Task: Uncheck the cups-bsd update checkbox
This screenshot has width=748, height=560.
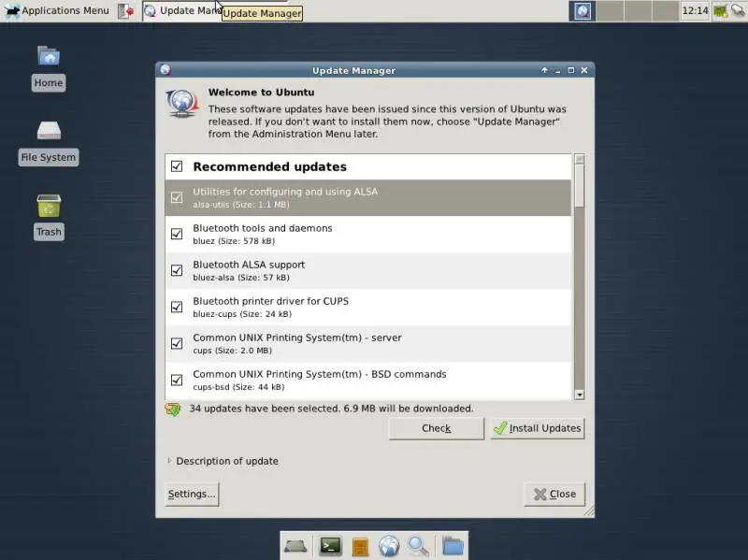Action: [x=177, y=380]
